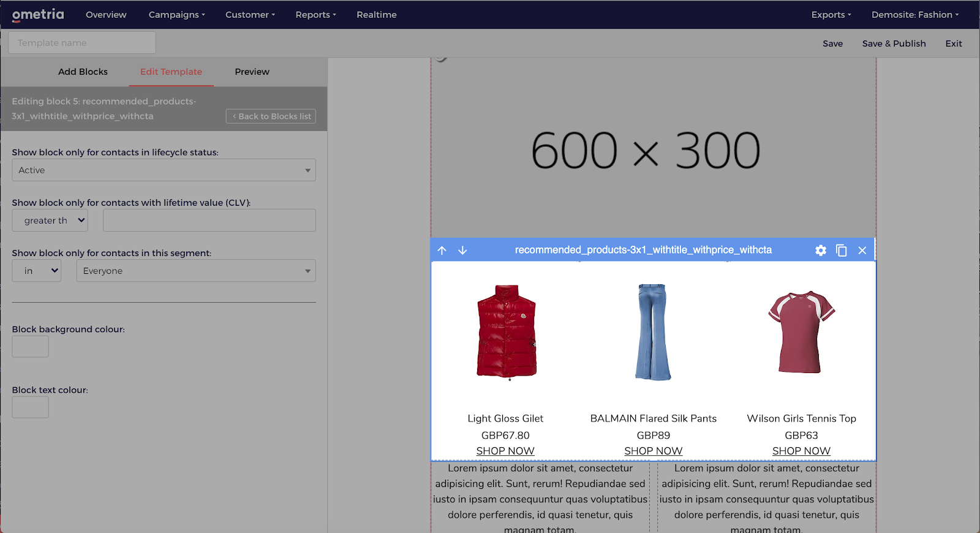This screenshot has height=533, width=980.
Task: Pick the Block text colour swatch
Action: point(30,407)
